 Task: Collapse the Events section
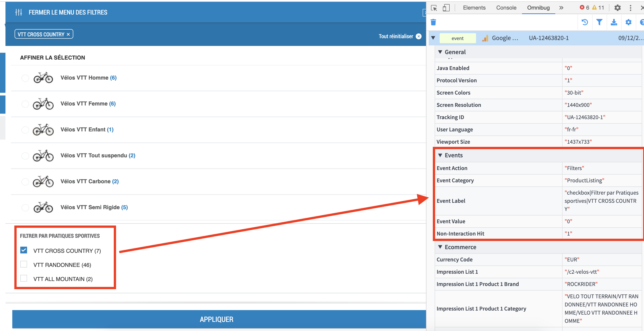(440, 155)
